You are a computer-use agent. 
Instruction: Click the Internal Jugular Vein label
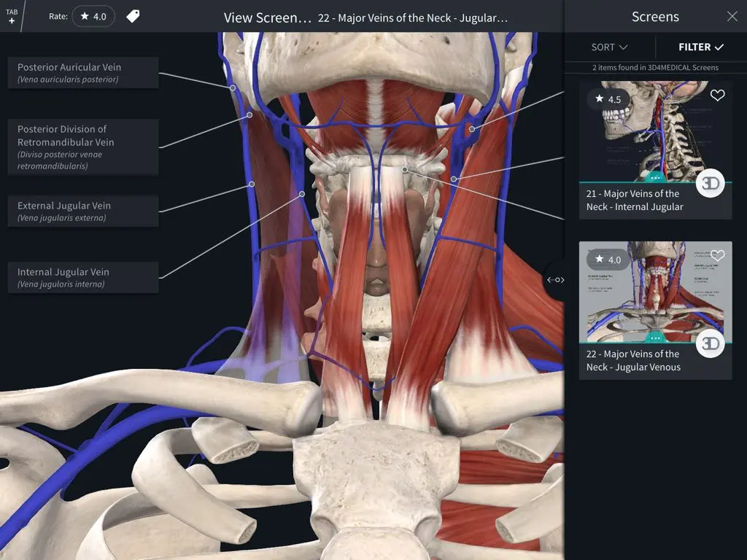[82, 277]
